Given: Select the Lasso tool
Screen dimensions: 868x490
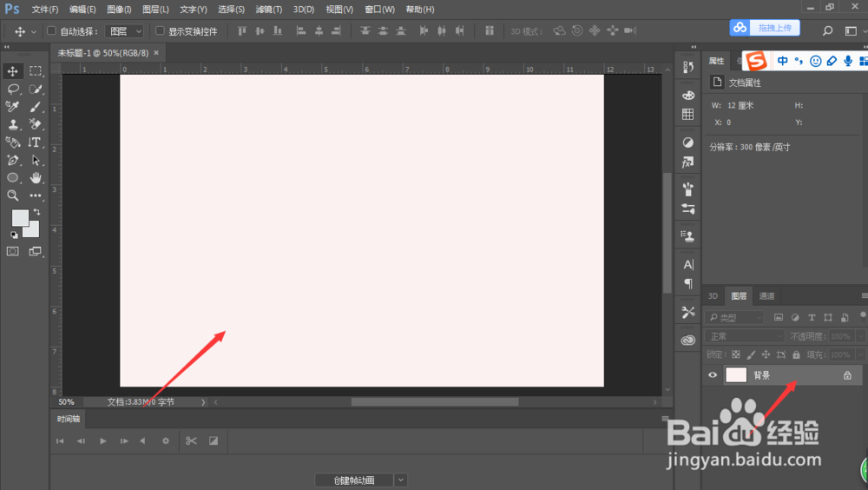Looking at the screenshot, I should (13, 89).
